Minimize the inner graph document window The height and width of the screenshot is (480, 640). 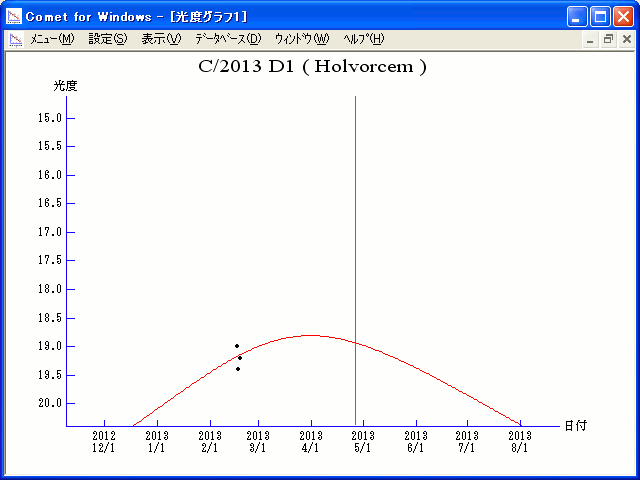[590, 40]
